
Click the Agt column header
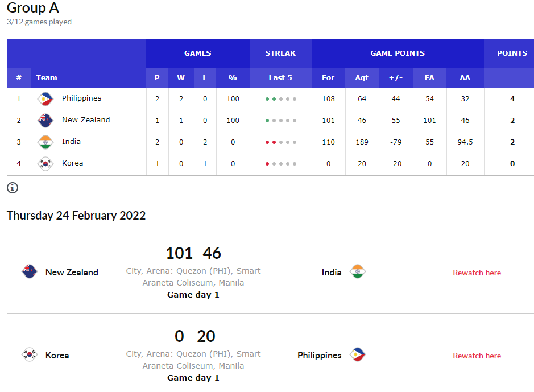[x=362, y=78]
